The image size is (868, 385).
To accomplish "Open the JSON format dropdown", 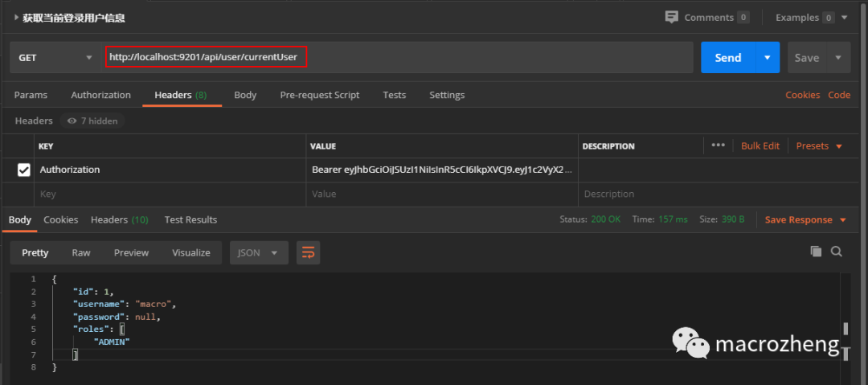I will [259, 252].
